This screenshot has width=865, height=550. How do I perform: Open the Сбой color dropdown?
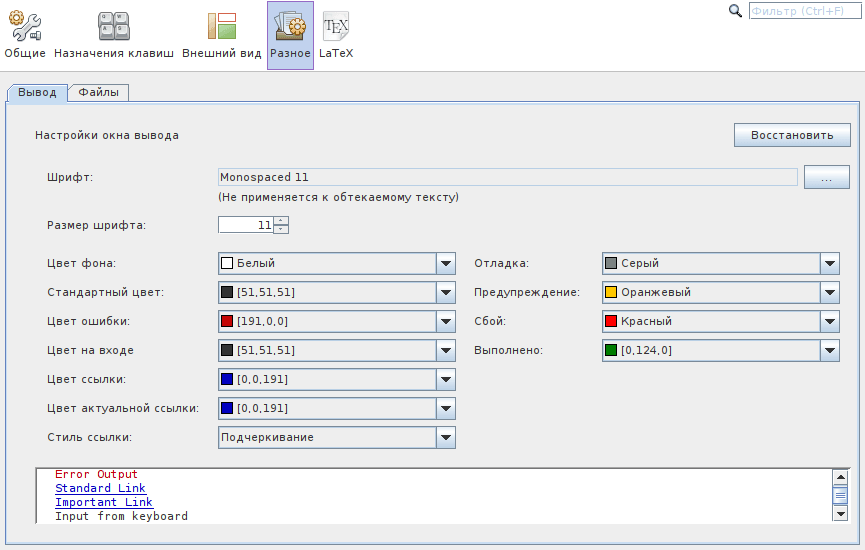pyautogui.click(x=720, y=321)
